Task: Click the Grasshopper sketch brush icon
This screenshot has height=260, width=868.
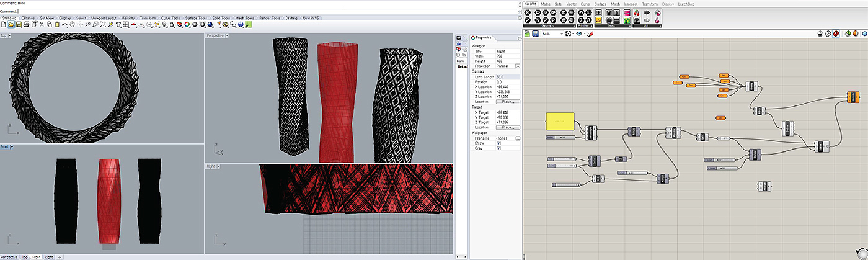Action: (x=590, y=34)
